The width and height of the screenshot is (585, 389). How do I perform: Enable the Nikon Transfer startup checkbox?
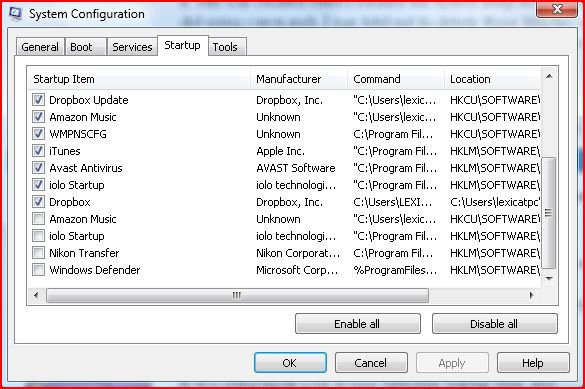click(38, 253)
